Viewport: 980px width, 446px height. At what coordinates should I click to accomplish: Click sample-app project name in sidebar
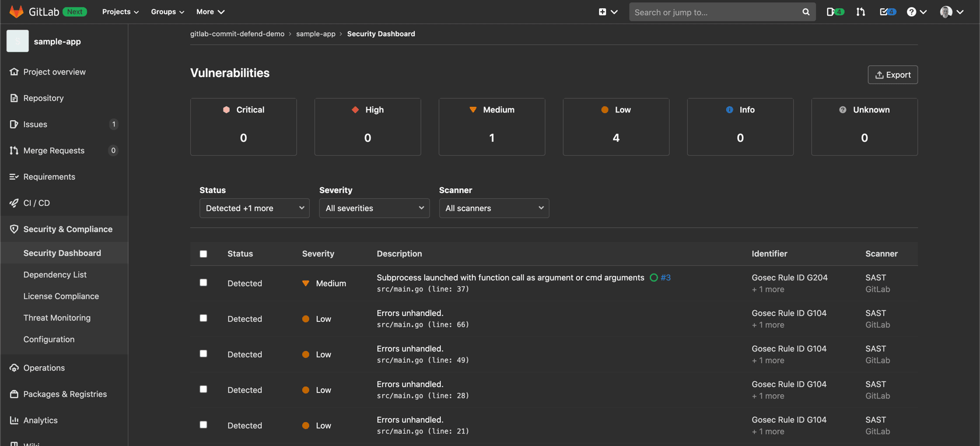57,41
